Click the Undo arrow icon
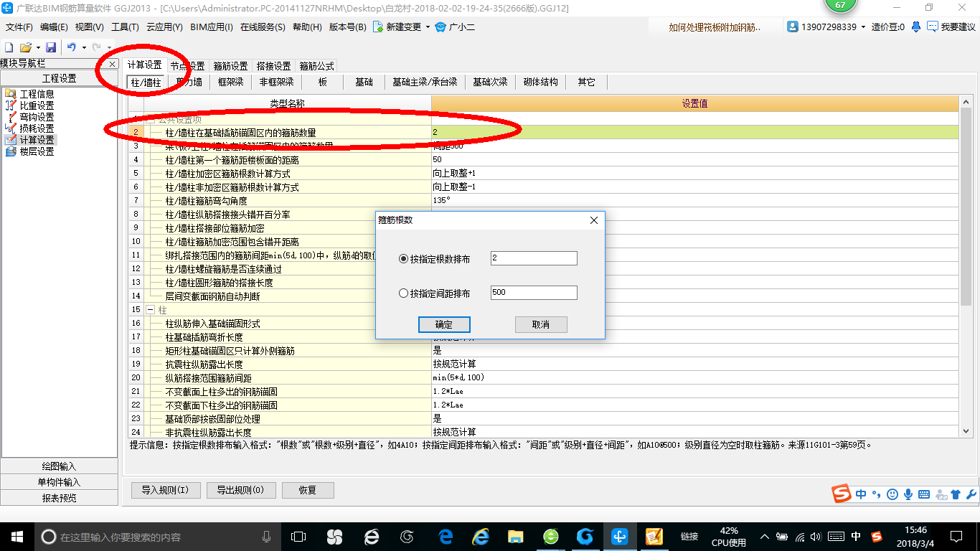Image resolution: width=980 pixels, height=551 pixels. point(72,47)
